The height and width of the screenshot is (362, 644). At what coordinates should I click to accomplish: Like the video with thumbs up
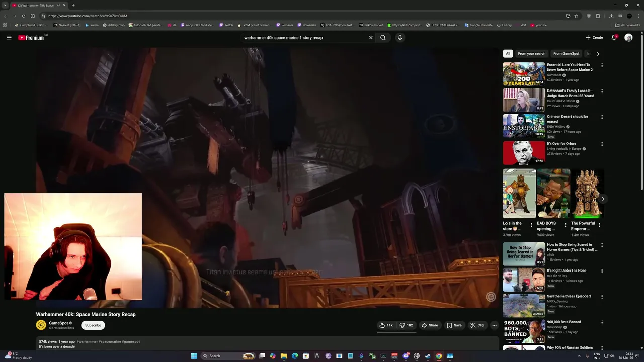click(x=386, y=325)
